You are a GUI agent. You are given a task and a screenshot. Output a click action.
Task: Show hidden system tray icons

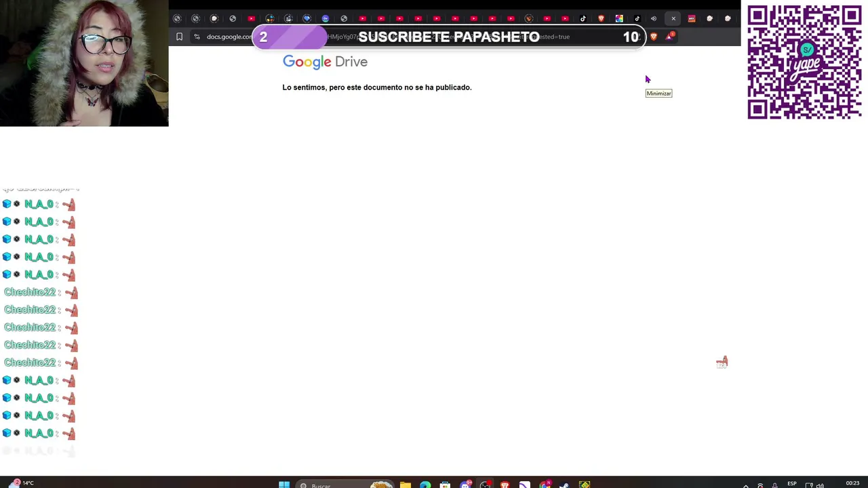click(x=746, y=485)
